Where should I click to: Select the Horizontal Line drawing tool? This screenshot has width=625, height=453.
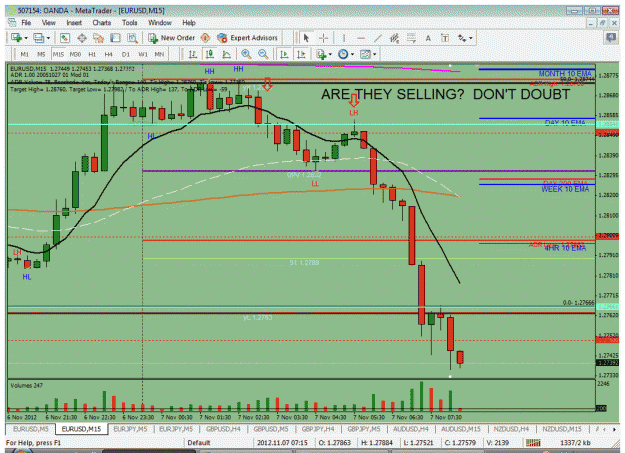pyautogui.click(x=361, y=38)
